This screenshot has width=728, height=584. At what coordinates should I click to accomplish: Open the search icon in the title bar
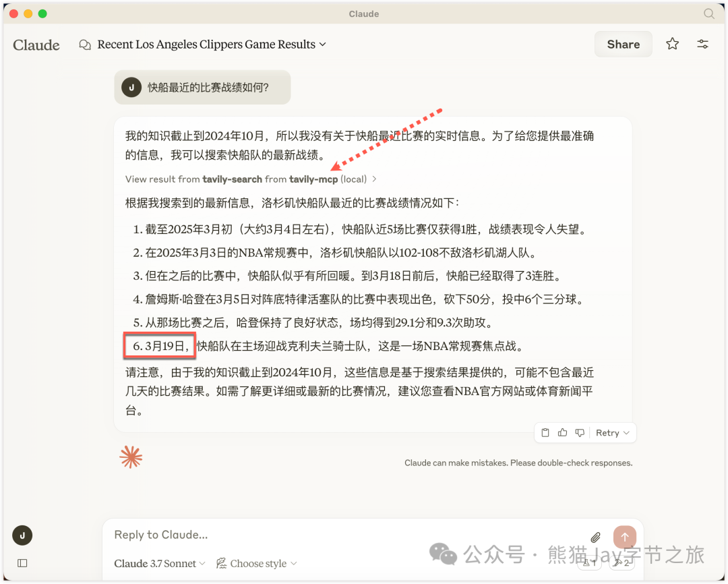708,13
